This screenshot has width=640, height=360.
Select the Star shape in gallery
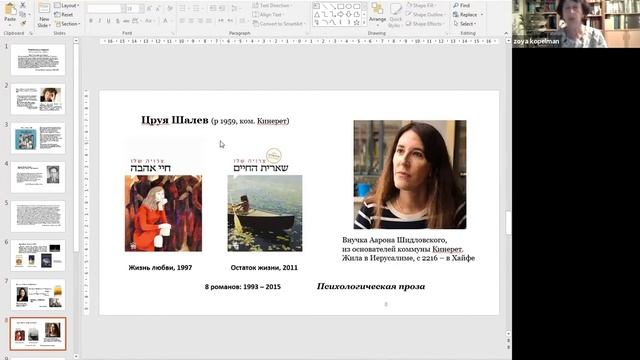tap(356, 22)
